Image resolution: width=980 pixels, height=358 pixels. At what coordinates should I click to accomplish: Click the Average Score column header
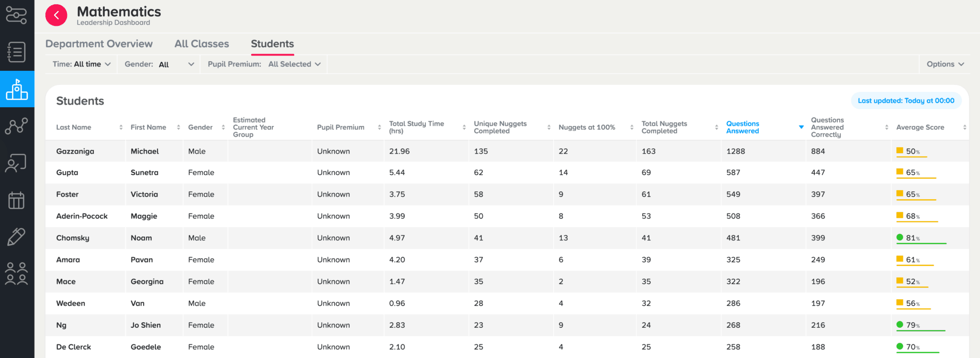920,127
